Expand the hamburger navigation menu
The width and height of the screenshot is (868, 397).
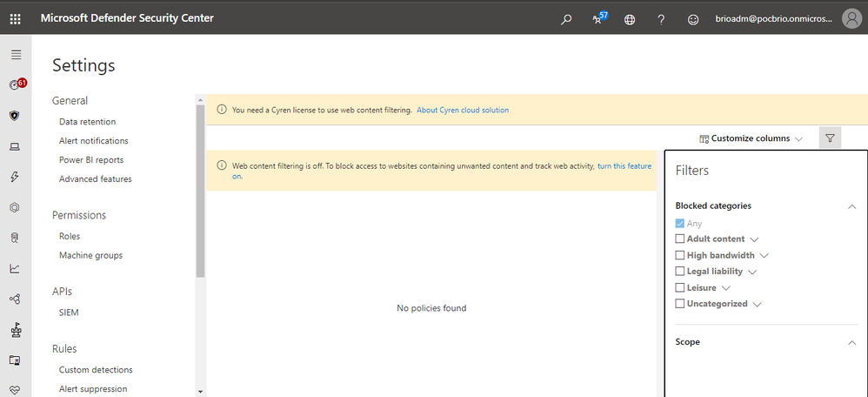point(15,55)
